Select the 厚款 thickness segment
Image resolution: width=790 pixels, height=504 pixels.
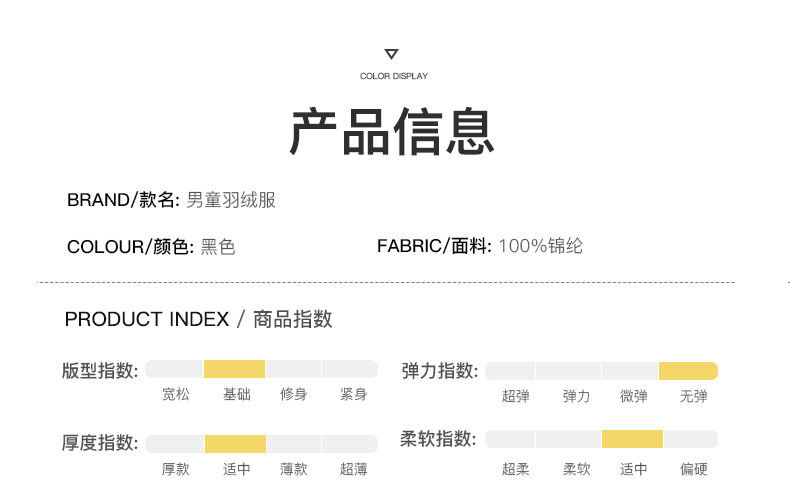tap(176, 444)
